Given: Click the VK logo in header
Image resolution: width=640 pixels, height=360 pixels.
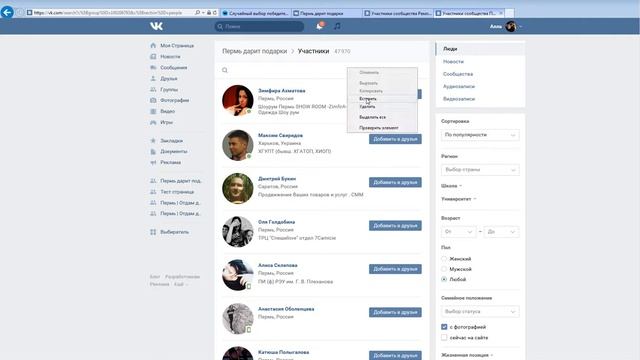Looking at the screenshot, I should (156, 26).
